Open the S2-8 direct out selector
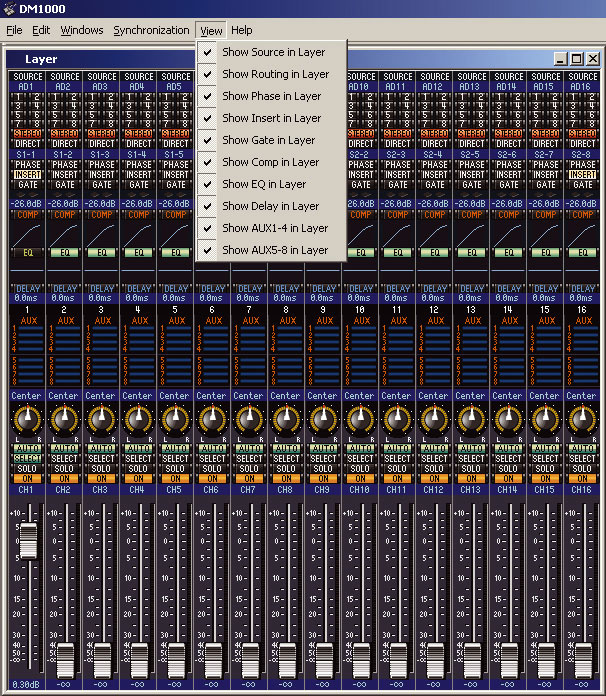This screenshot has height=696, width=606. point(582,154)
